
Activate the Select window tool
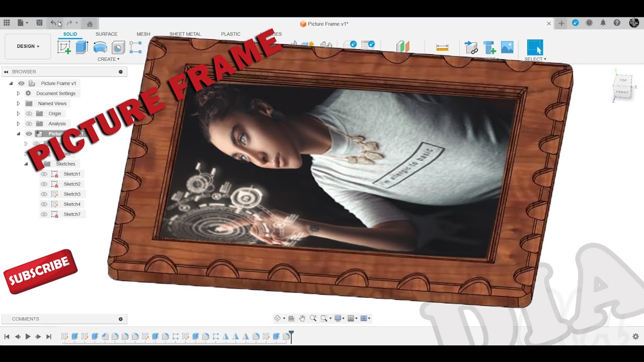pos(535,47)
